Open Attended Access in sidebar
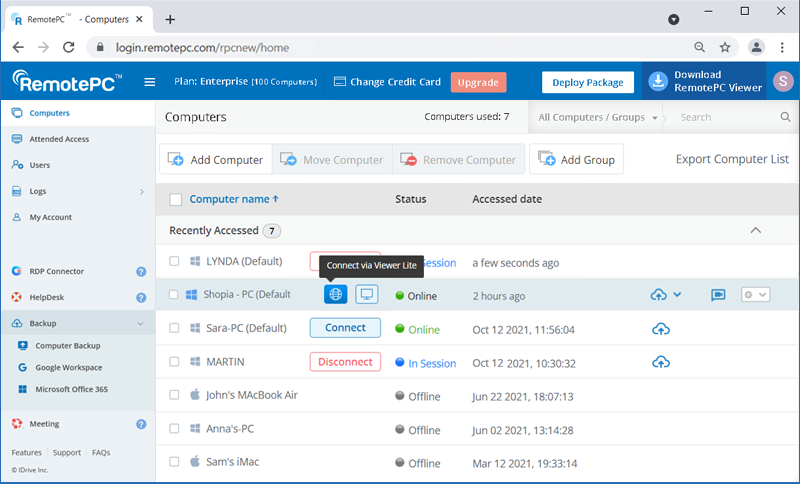This screenshot has width=800, height=484. (59, 139)
